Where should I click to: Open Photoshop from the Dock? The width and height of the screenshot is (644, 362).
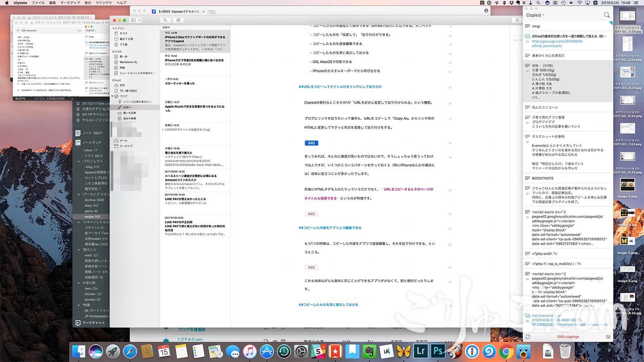point(438,351)
